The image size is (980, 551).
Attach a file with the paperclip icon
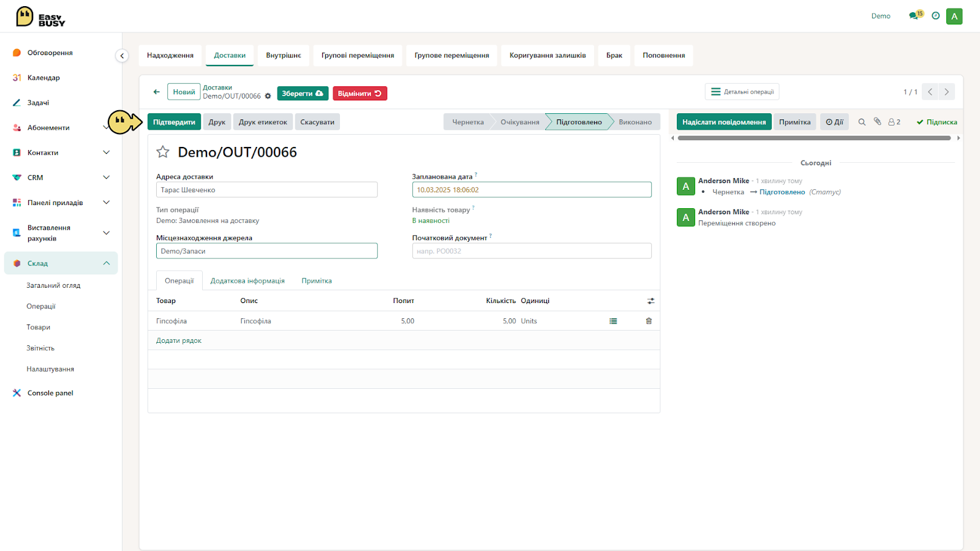877,121
